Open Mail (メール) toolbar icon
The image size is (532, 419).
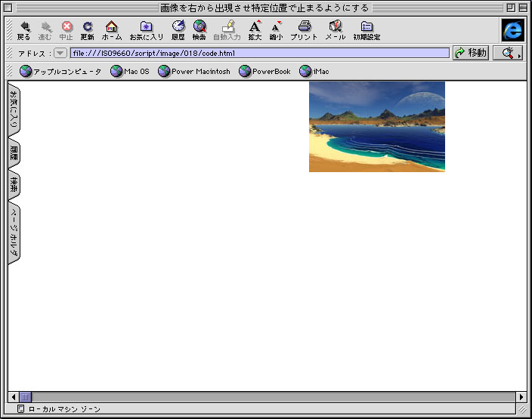click(x=336, y=30)
